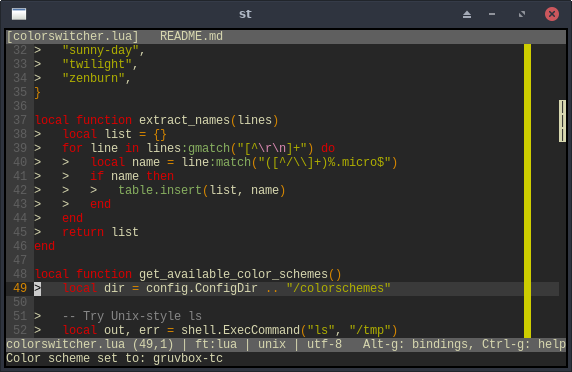572x372 pixels.
Task: Click the yellow color column ruler
Action: pos(527,190)
